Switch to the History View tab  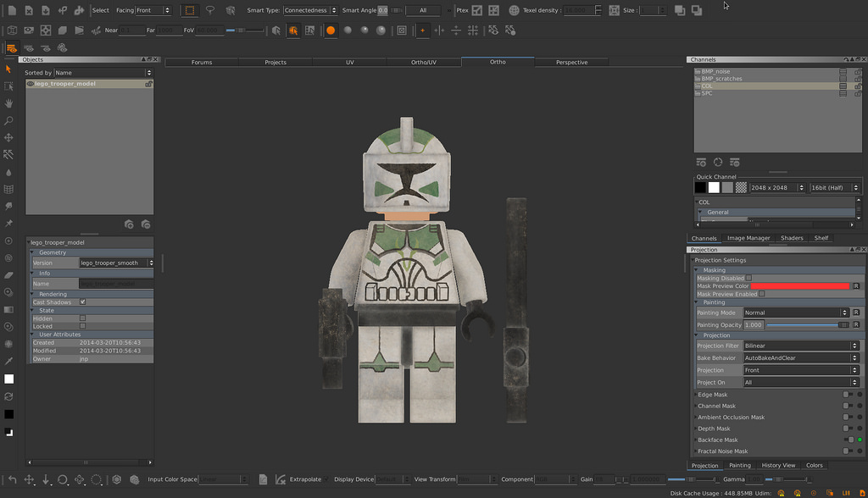(778, 465)
